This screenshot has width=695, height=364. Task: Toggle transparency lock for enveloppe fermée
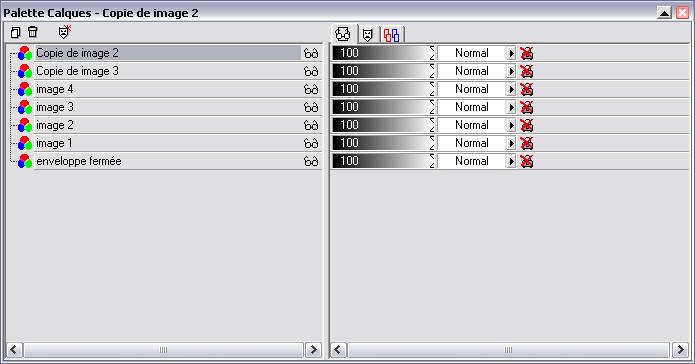click(x=527, y=161)
